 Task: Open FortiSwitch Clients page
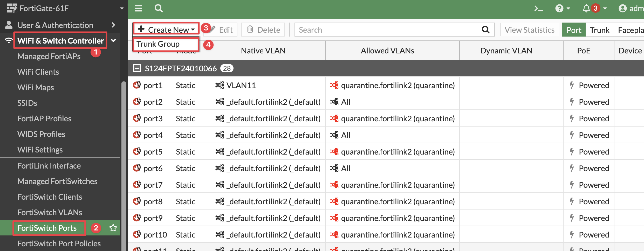click(50, 197)
